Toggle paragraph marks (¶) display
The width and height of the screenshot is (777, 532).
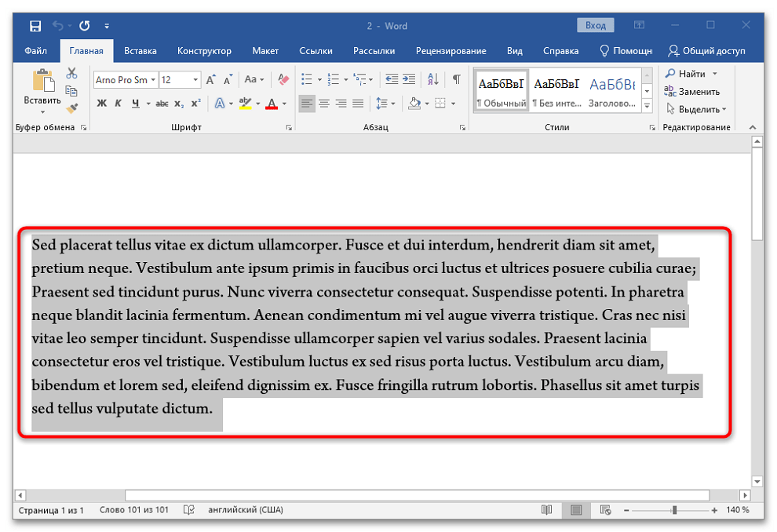pos(456,79)
